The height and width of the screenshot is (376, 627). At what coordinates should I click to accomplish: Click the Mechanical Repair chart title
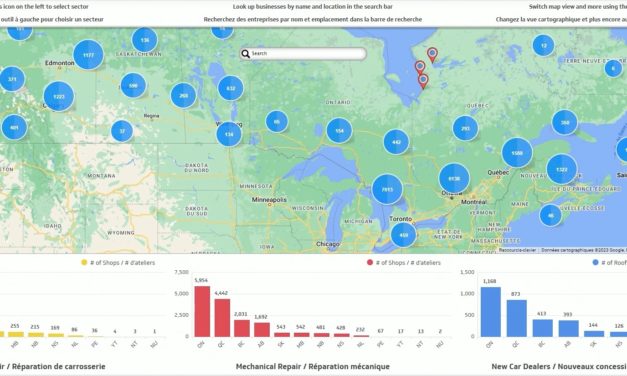click(x=312, y=366)
